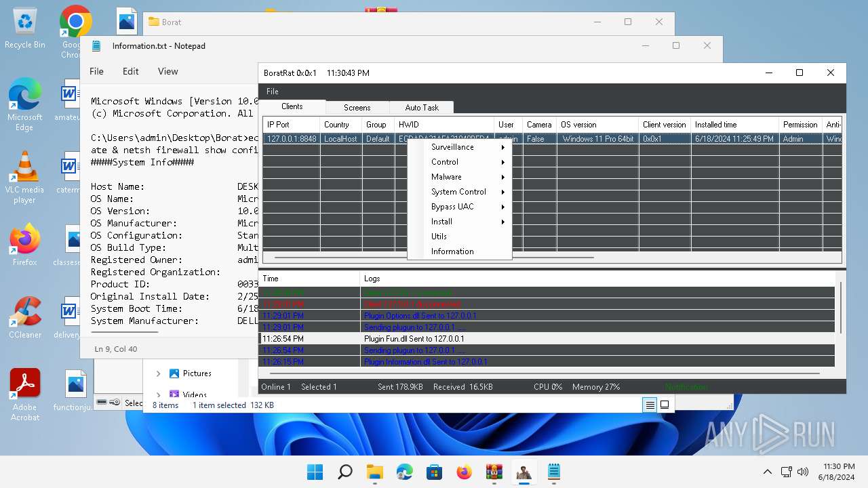
Task: Select the functionju image file on desktop
Action: tap(75, 391)
